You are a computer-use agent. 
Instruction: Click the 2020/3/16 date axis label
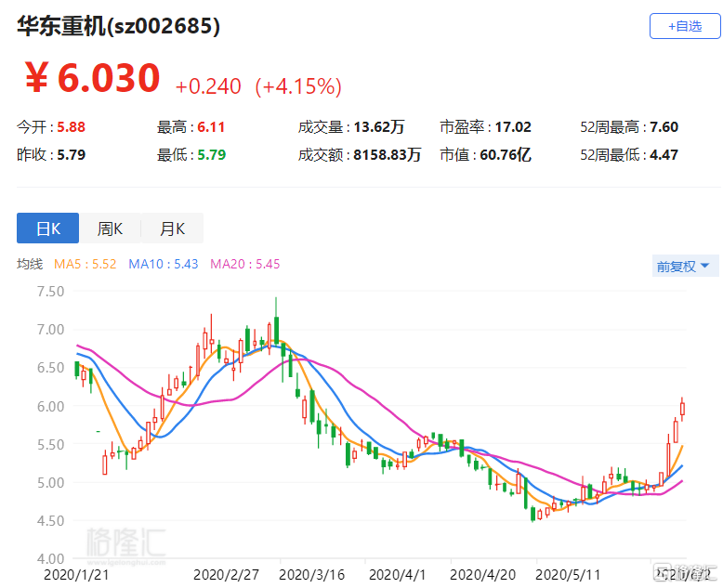click(x=311, y=575)
